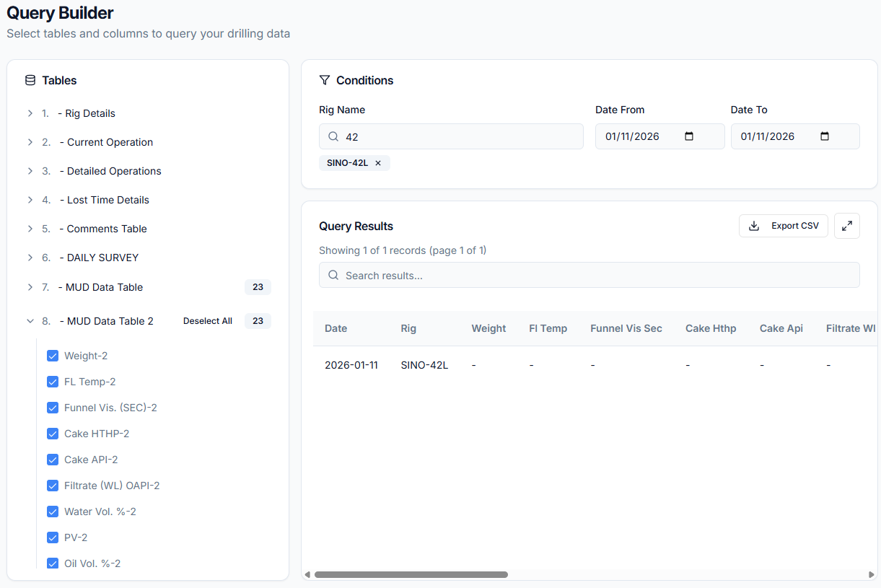Click Deselect All for MUD Data Table 2
The height and width of the screenshot is (588, 881).
click(208, 321)
